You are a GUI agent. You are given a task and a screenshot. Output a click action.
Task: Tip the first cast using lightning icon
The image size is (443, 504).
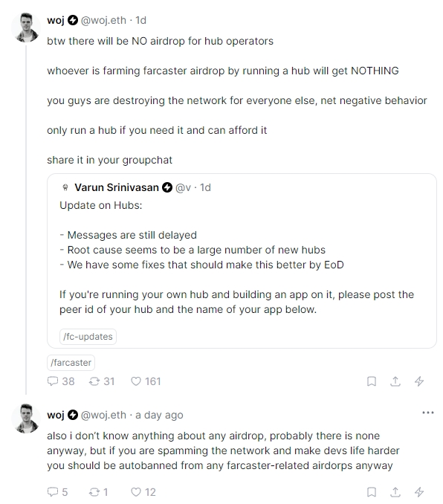point(419,381)
